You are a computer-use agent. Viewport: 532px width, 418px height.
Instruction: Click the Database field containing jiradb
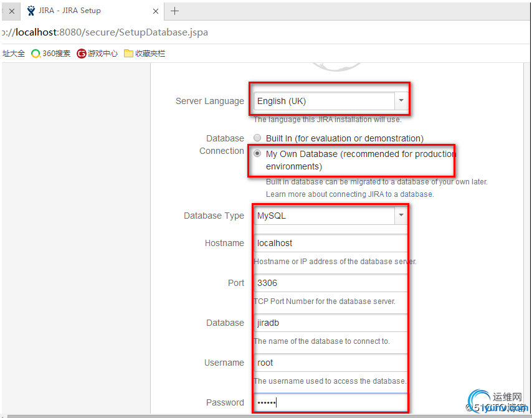click(330, 323)
